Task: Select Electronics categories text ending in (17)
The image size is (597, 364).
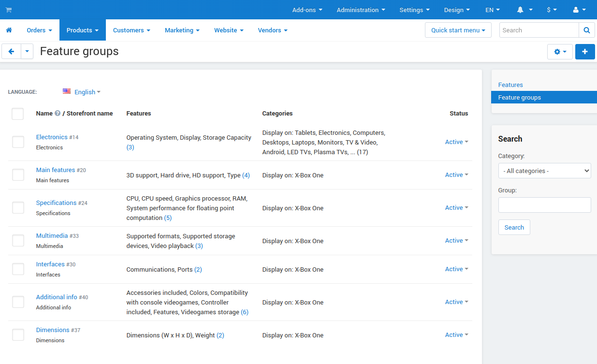Action: tap(324, 142)
